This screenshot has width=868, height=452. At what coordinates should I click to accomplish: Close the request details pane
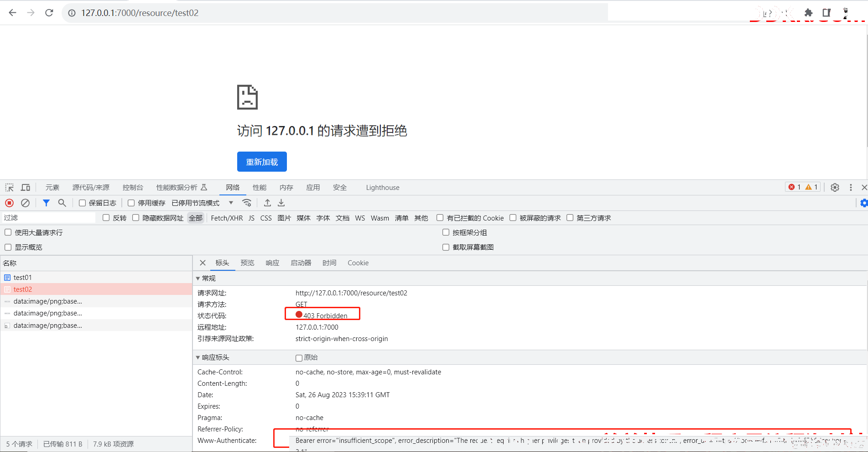point(203,263)
